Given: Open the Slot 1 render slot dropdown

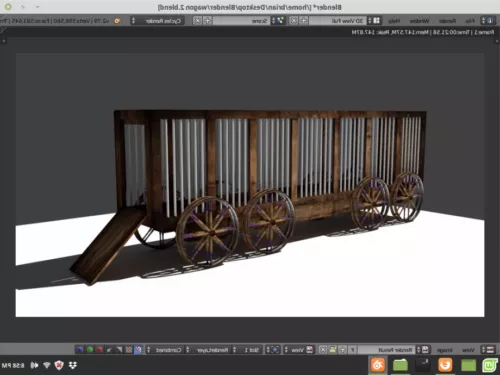Looking at the screenshot, I should (248, 350).
